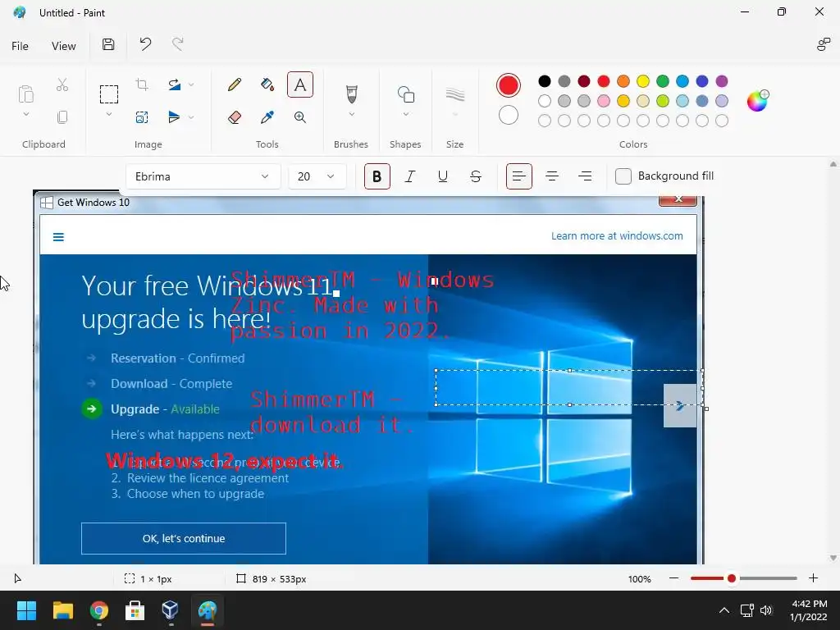Select the Eraser tool
Screen dimensions: 840x630
pyautogui.click(x=234, y=117)
